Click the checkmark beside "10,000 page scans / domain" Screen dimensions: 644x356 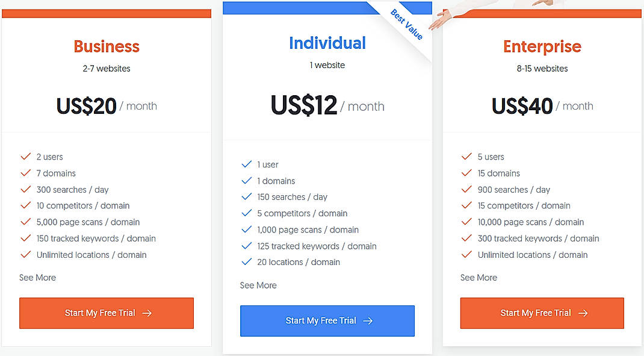point(467,222)
